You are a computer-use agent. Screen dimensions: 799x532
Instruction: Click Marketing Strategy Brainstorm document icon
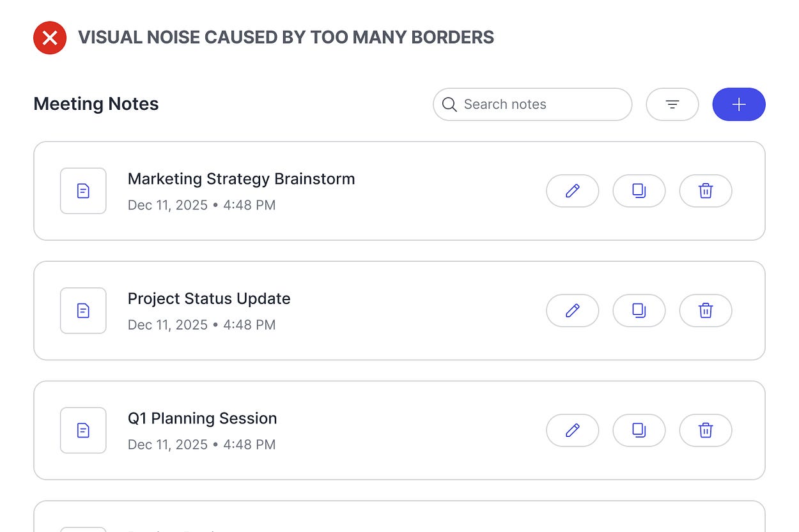click(83, 190)
